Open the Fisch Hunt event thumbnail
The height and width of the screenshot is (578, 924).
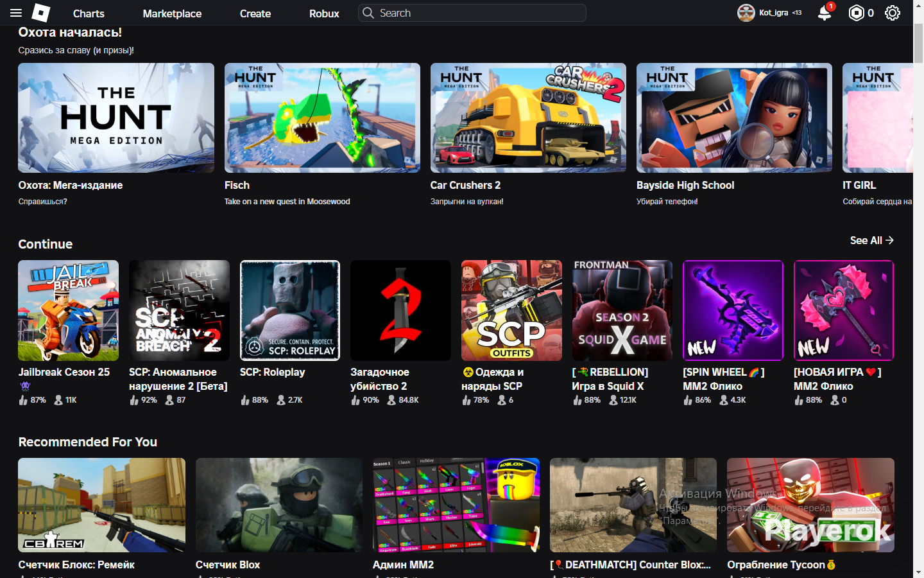(x=322, y=118)
